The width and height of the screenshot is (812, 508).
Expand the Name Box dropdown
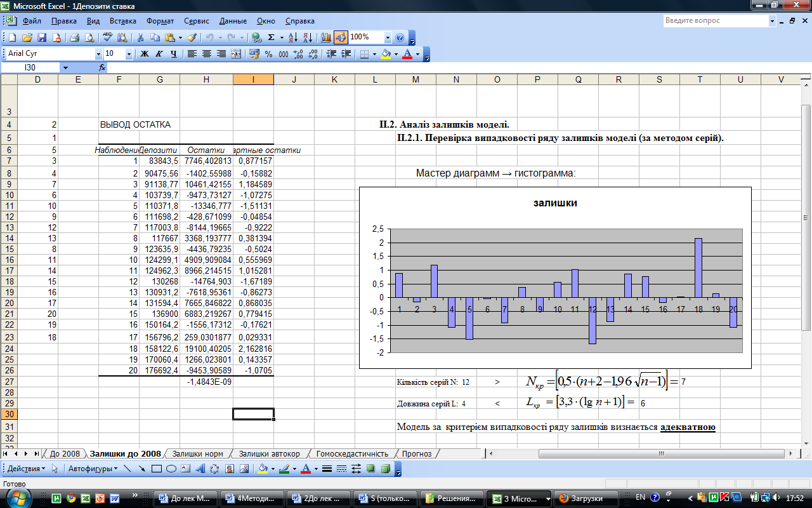point(65,67)
